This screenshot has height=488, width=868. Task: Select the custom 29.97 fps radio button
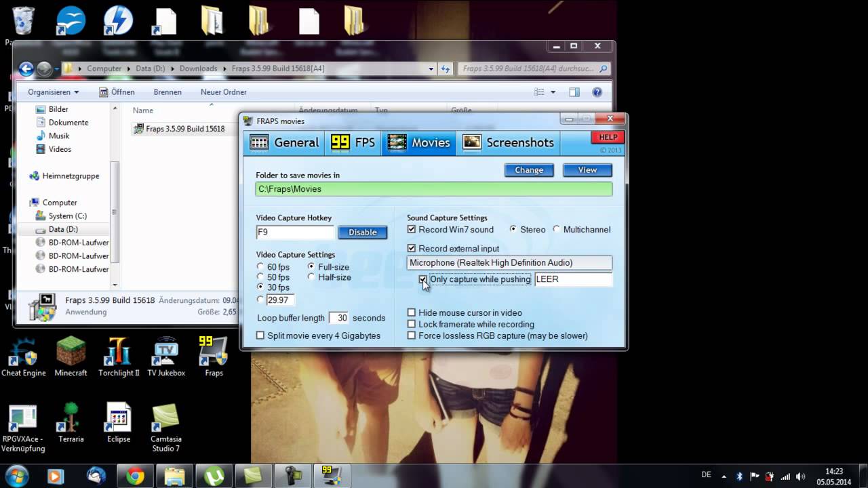point(260,300)
